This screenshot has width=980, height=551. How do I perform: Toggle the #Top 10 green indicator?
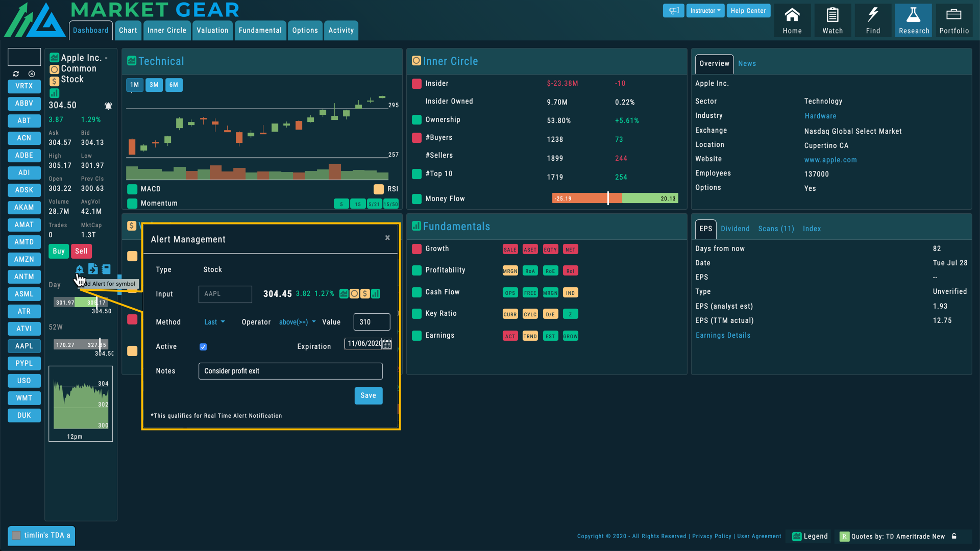click(x=416, y=174)
